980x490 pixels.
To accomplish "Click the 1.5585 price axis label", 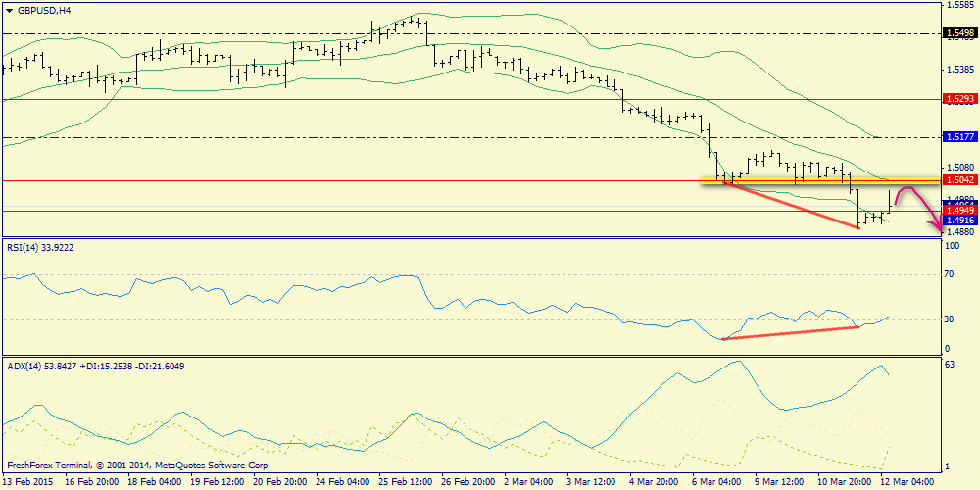I will 962,4.
